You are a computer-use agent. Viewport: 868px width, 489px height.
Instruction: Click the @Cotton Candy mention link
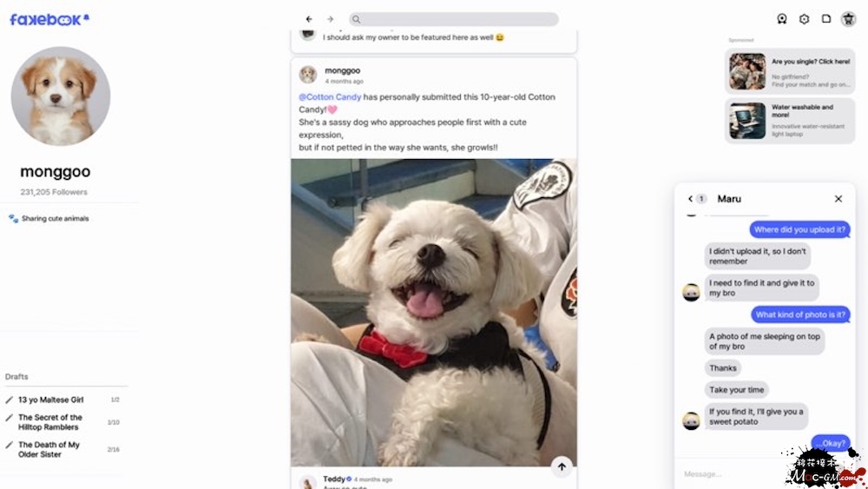(330, 97)
